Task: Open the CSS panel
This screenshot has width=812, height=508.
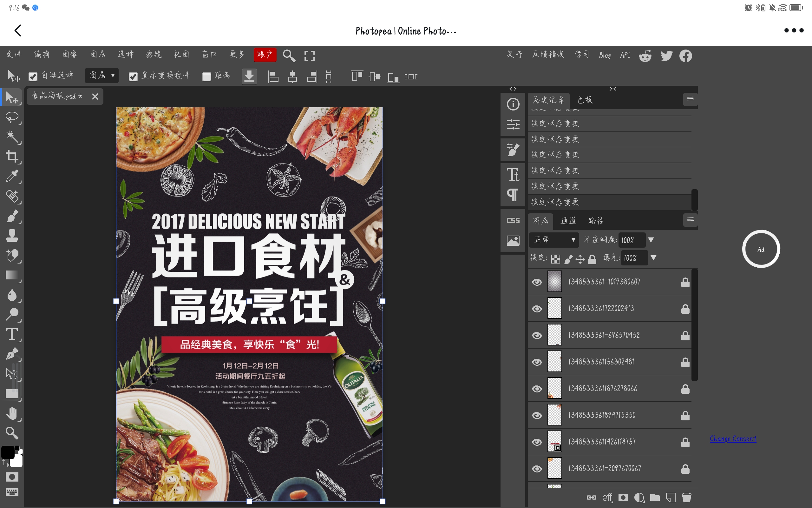Action: tap(513, 220)
